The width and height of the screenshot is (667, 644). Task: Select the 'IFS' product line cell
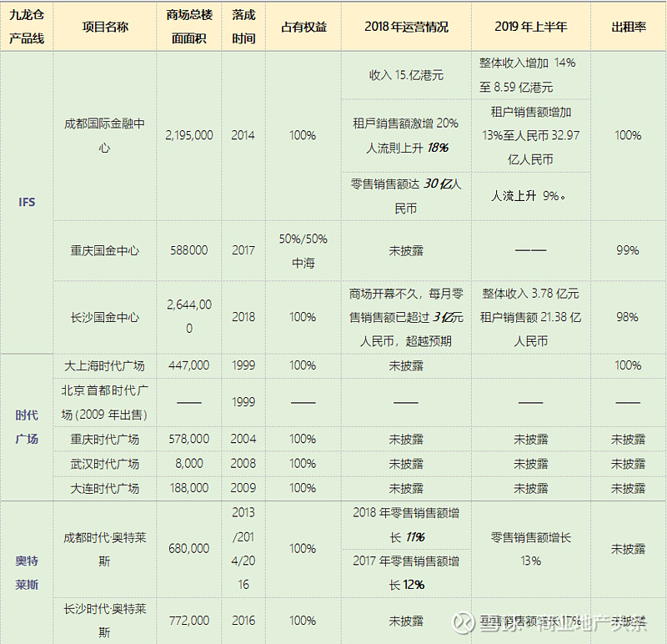point(27,202)
